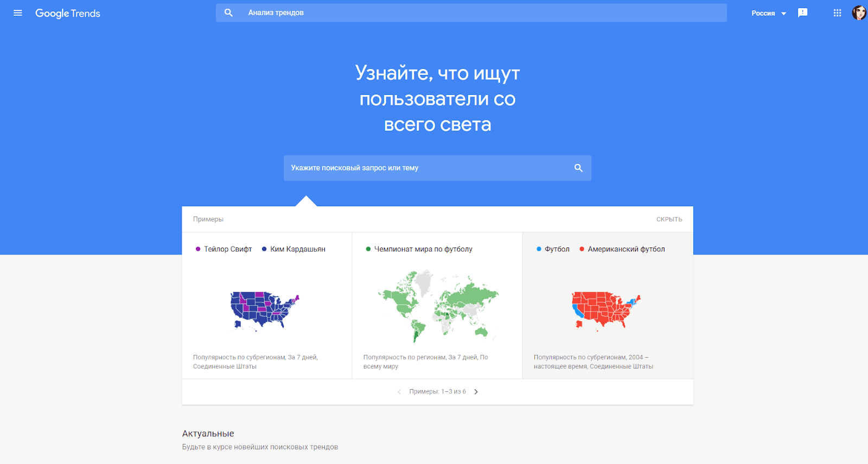
Task: Expand the Россия country dropdown
Action: 768,14
